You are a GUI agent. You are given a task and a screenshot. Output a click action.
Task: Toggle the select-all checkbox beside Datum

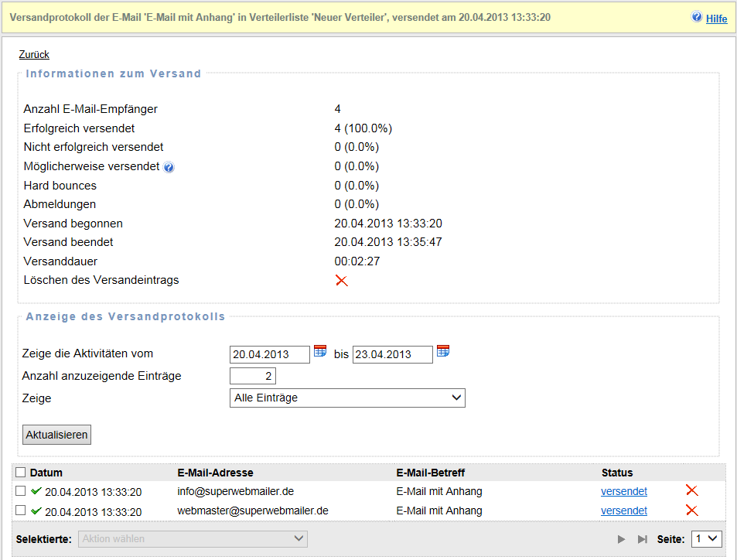(21, 473)
